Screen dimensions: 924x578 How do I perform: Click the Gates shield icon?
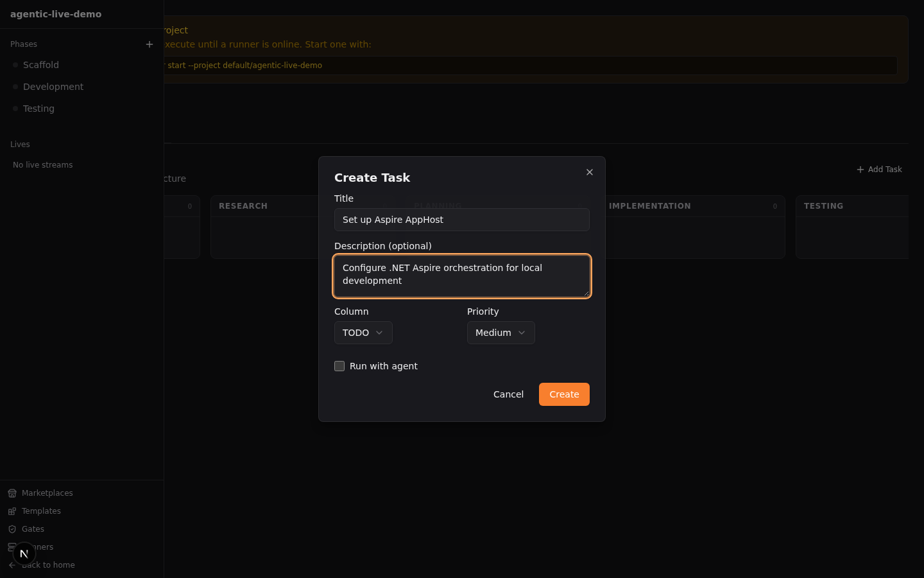click(12, 529)
